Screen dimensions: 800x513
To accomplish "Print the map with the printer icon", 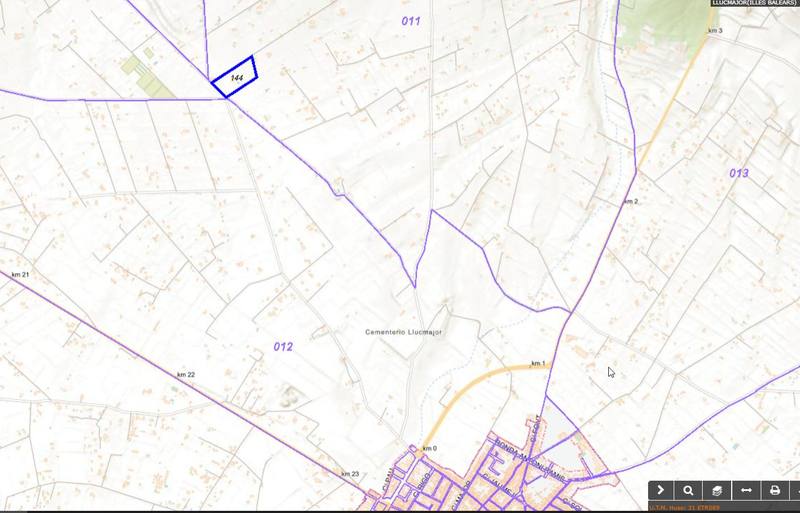I will pos(774,490).
